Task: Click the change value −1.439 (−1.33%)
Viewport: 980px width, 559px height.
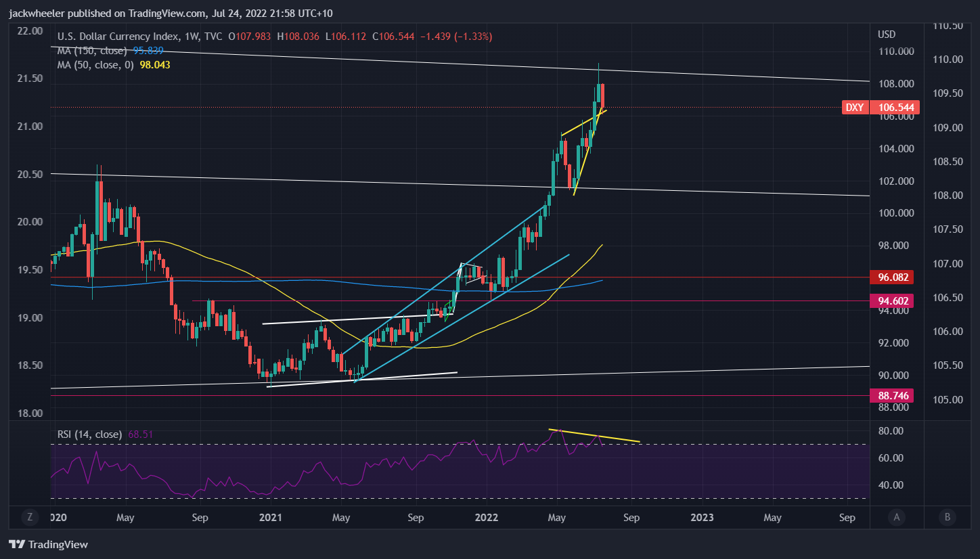Action: coord(456,37)
